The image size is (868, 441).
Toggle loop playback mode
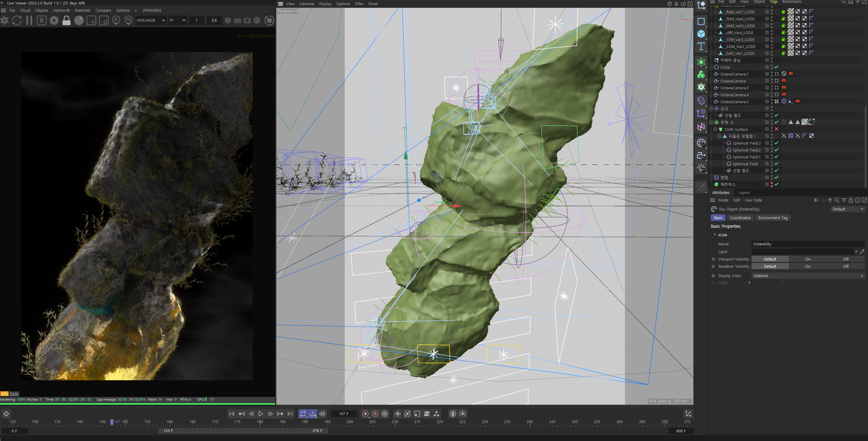point(303,414)
